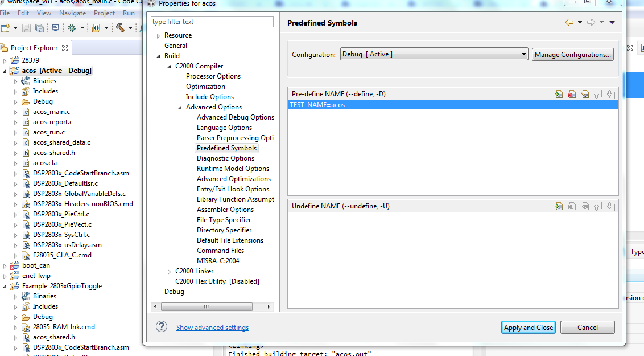Open the Debug launch dropdown arrow
Viewport: 644px width, 356px height.
[x=82, y=28]
